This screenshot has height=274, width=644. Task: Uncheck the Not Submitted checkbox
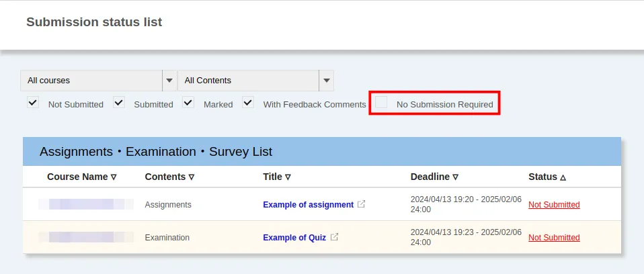[33, 103]
